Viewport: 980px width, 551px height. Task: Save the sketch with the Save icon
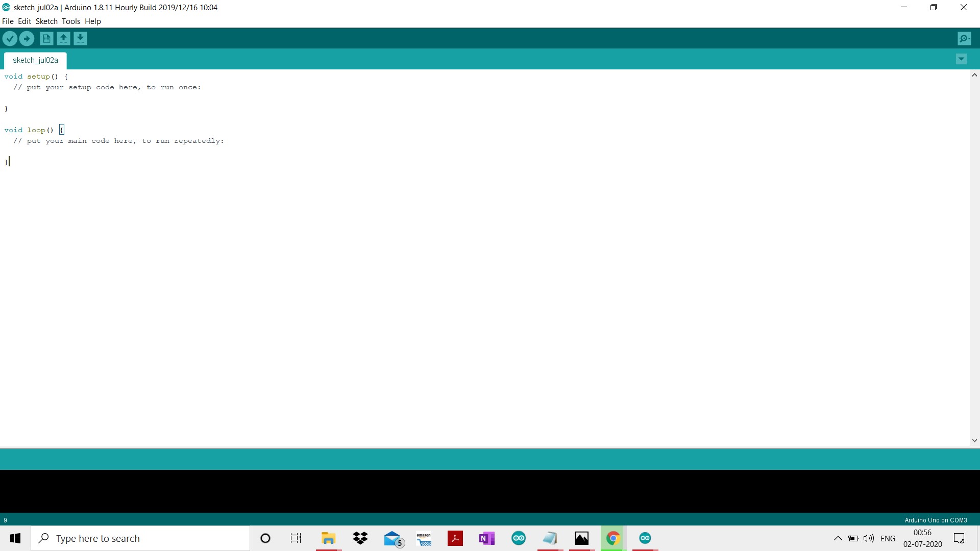tap(80, 38)
